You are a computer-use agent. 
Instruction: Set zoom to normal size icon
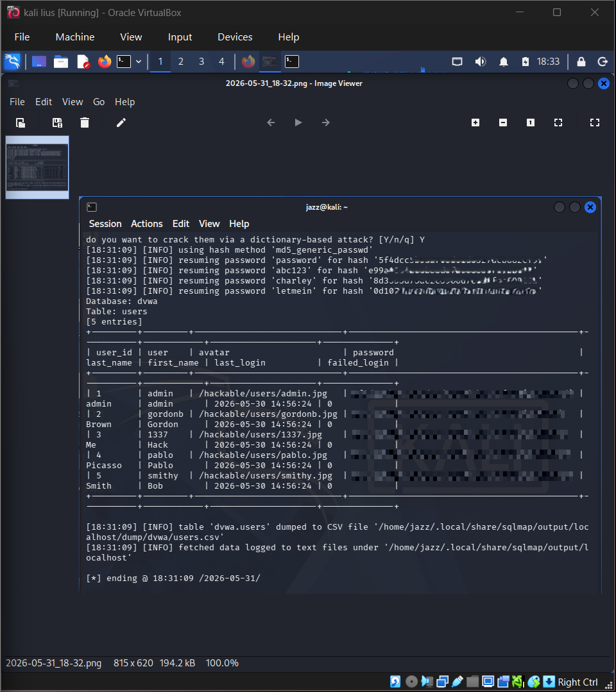[531, 122]
